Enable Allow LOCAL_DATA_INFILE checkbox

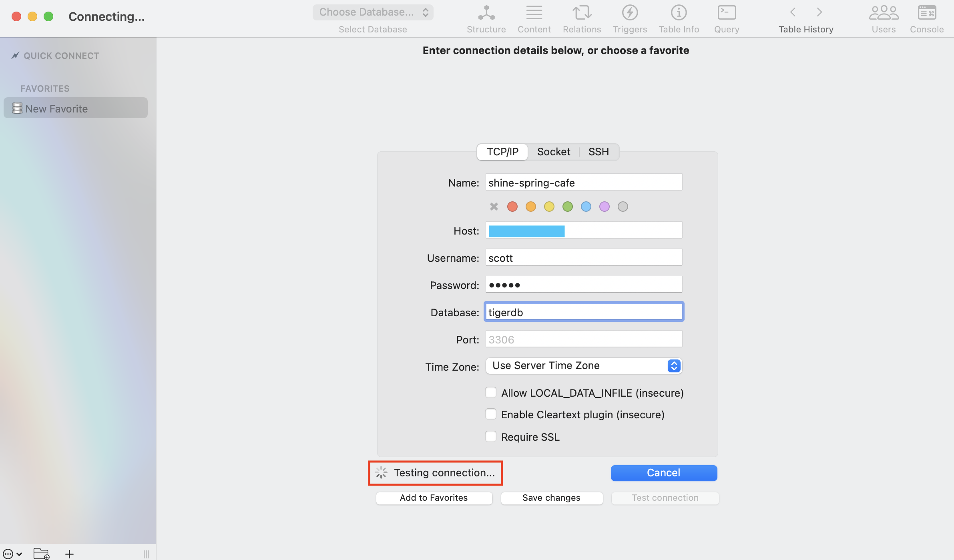(491, 392)
